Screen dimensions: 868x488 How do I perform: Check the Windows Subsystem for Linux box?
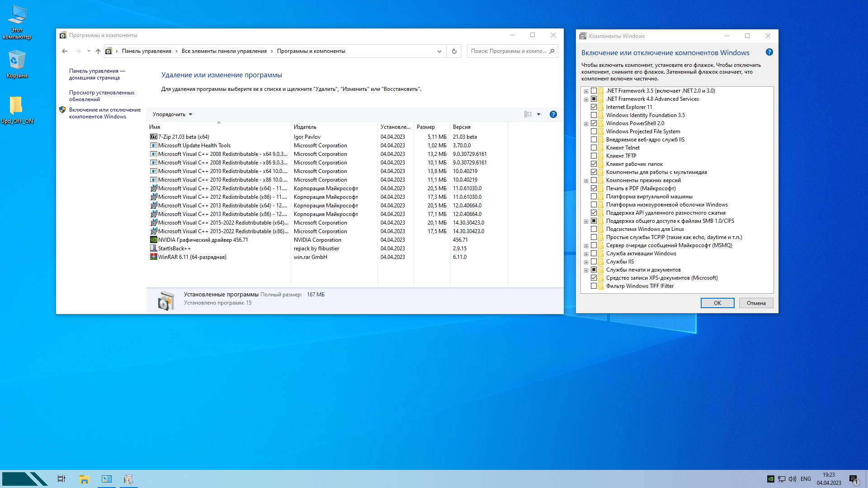(x=594, y=229)
